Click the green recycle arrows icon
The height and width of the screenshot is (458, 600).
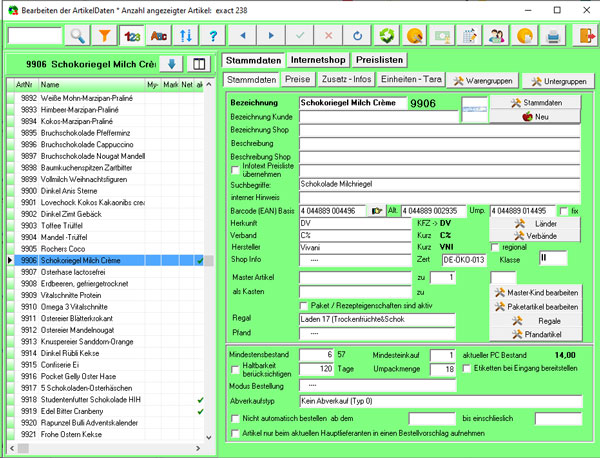[386, 36]
